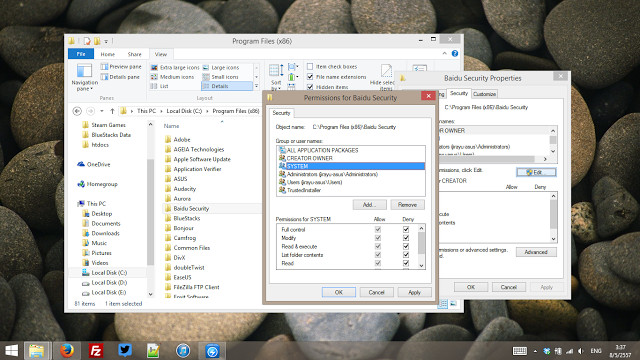Open Explorer help question mark icon

pos(455,53)
